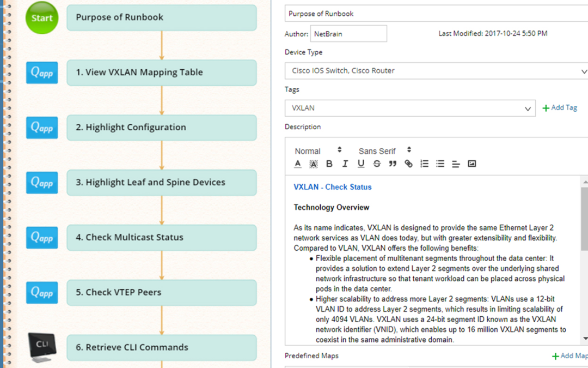Click Qapp icon beside Check VTEP Peers

click(42, 293)
